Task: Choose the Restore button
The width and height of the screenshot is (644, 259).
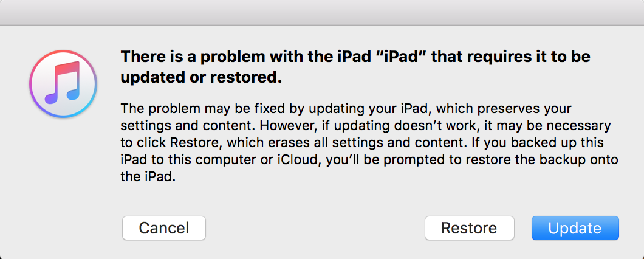Action: point(469,228)
